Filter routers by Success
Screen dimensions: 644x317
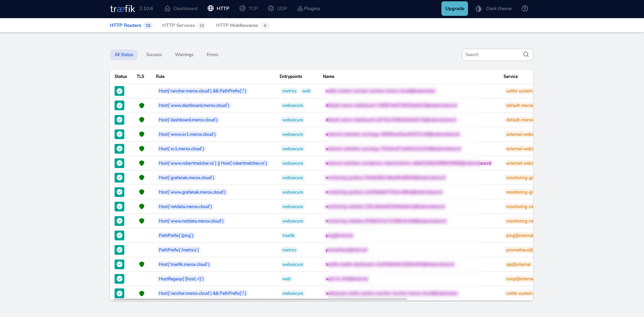point(154,54)
